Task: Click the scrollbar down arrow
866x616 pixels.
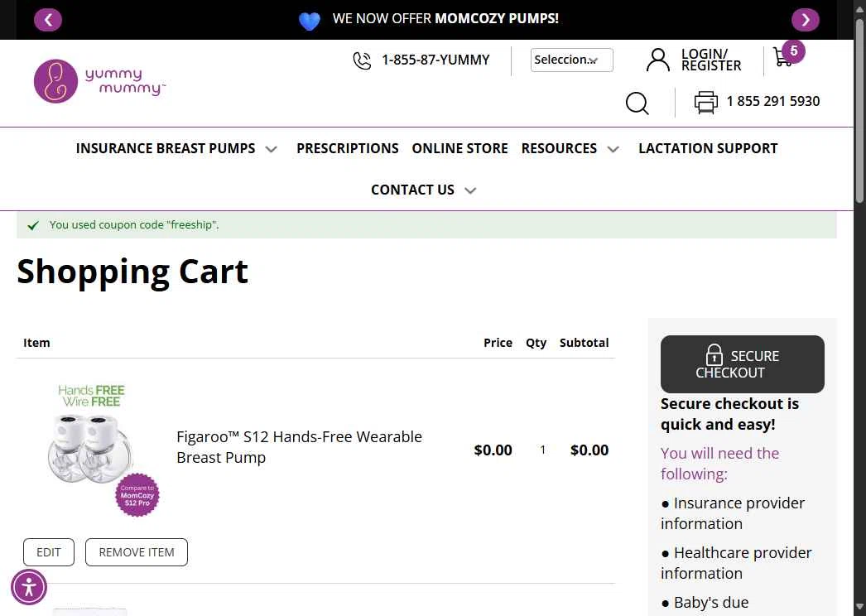Action: tap(859, 609)
